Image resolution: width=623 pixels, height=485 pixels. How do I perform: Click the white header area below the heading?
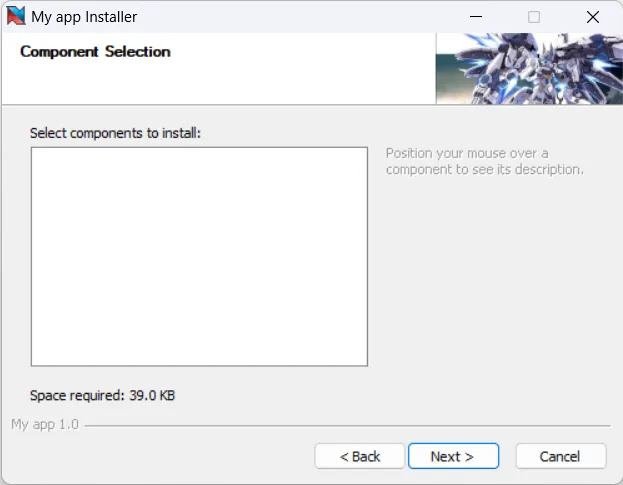coord(220,84)
